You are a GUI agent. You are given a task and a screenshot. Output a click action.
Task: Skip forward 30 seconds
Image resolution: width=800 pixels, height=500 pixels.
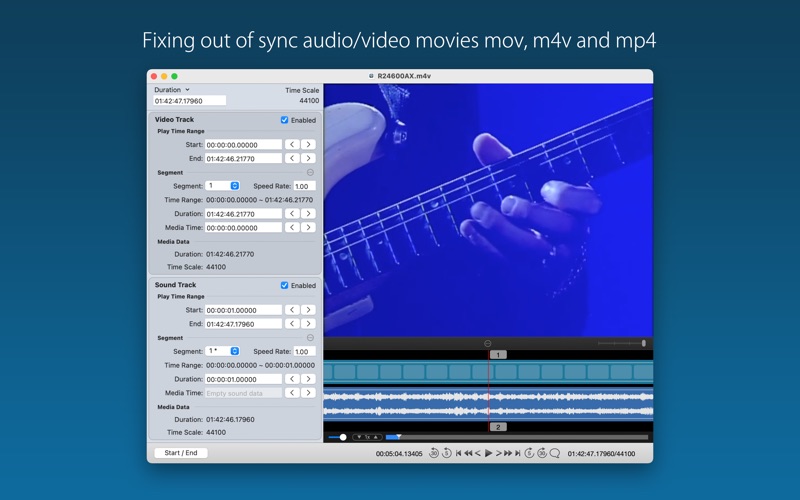(542, 453)
